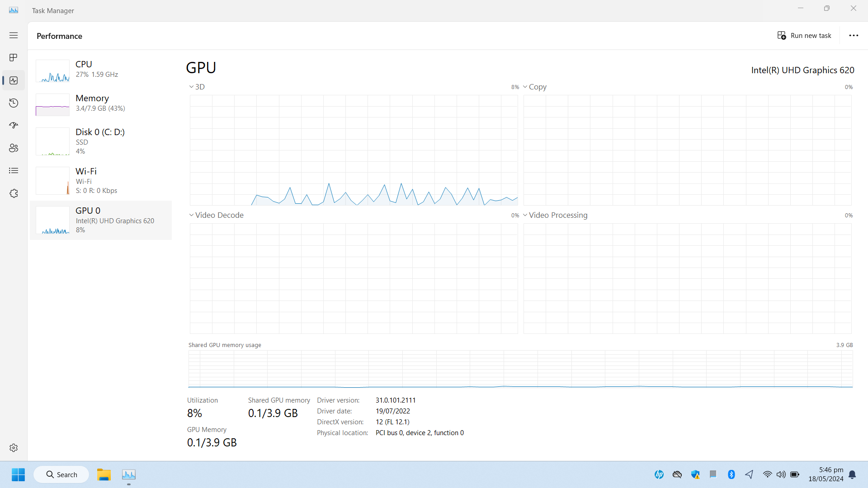Open the notification bell icon

[852, 474]
